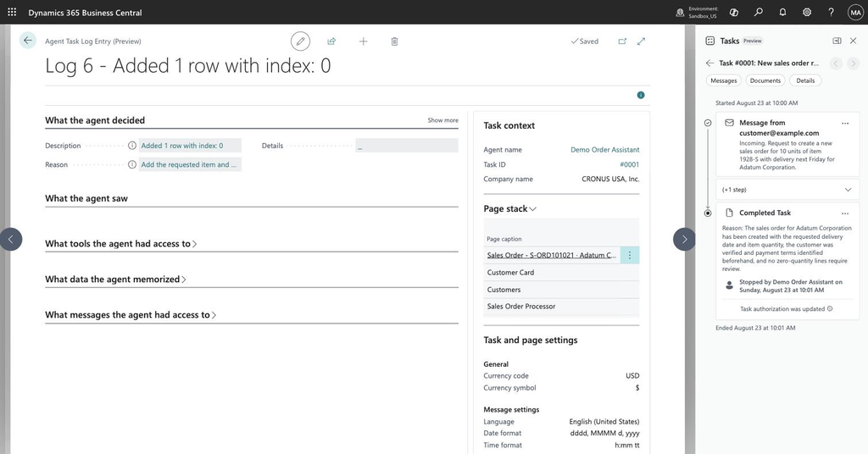This screenshot has width=868, height=454.
Task: Click the Saved status indicator
Action: 585,41
